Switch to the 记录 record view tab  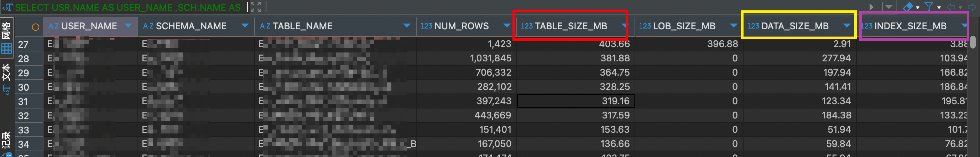tap(6, 140)
